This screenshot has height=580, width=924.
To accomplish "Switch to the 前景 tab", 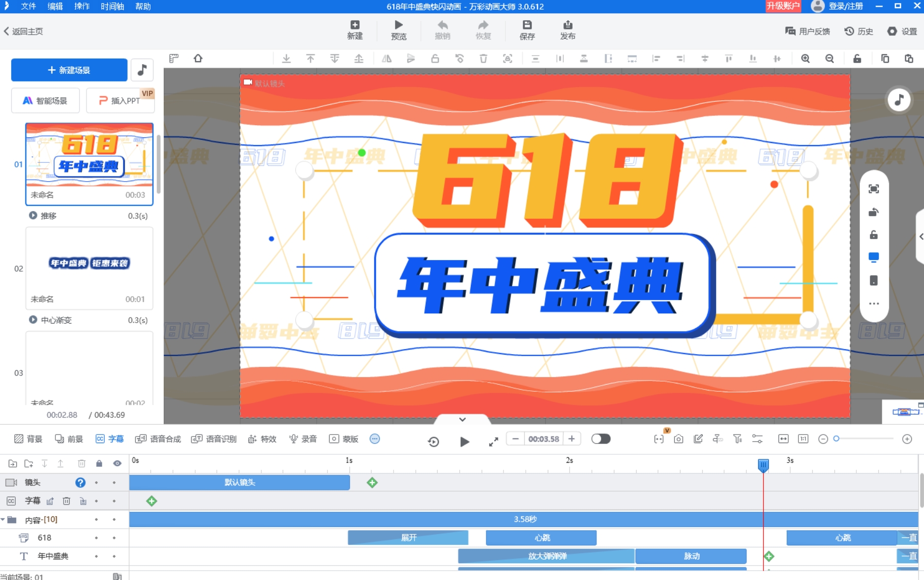I will click(x=69, y=439).
